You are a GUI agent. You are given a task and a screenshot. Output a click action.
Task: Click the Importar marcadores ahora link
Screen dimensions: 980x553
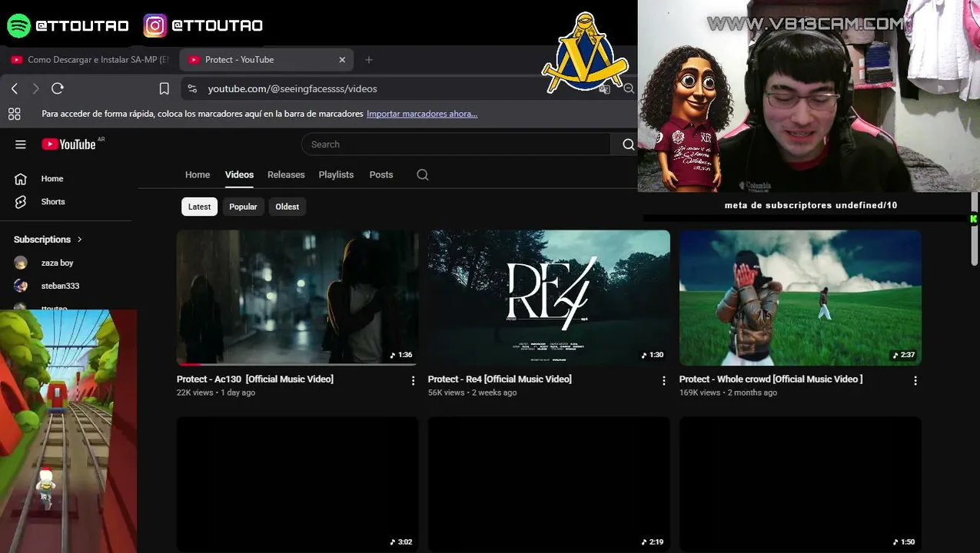click(422, 114)
